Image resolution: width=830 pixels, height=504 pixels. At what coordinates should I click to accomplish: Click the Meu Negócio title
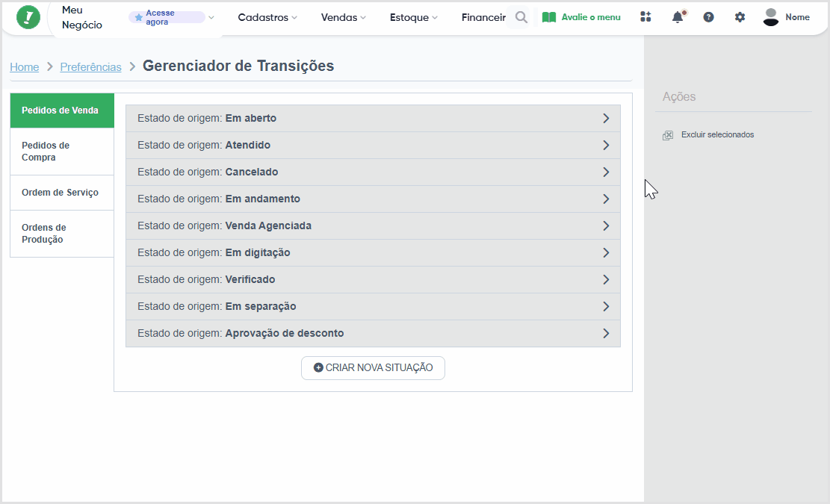pyautogui.click(x=81, y=17)
